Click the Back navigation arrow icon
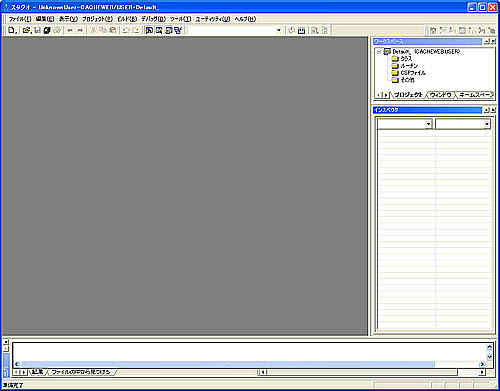Screen dimensions: 500x391 point(70,30)
